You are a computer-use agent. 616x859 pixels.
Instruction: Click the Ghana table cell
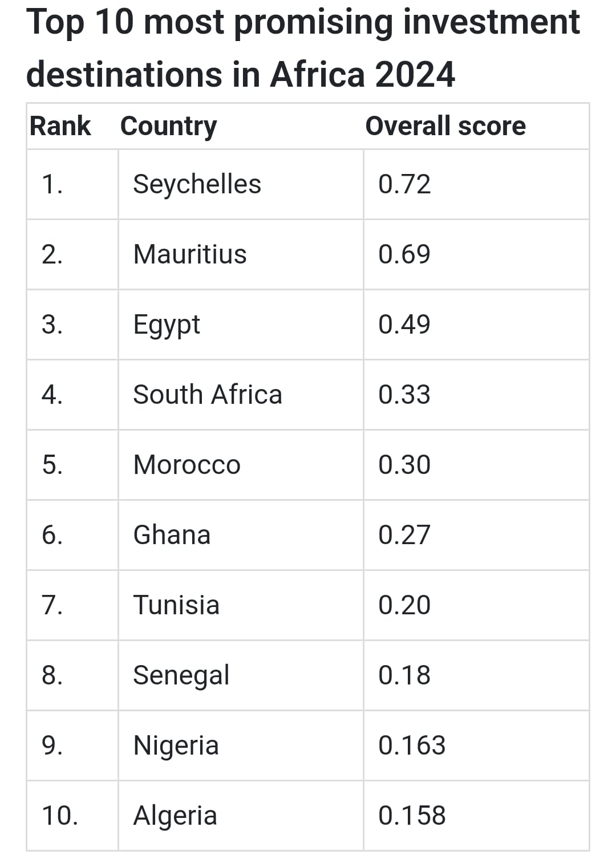click(172, 535)
